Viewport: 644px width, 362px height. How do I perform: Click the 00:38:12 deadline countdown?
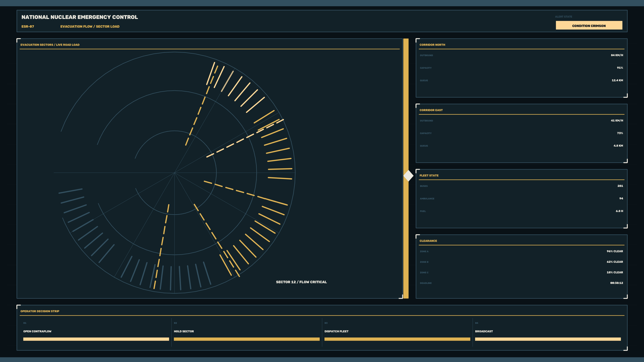pos(616,283)
